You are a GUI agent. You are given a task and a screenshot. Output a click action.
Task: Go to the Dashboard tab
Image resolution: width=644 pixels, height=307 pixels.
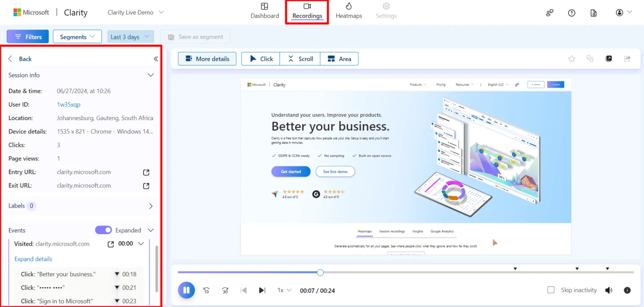(265, 11)
